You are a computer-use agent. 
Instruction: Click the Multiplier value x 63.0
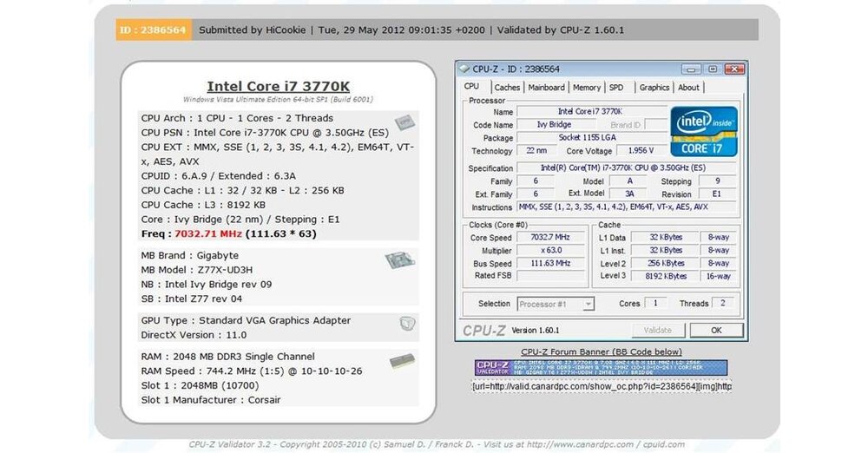(x=550, y=250)
